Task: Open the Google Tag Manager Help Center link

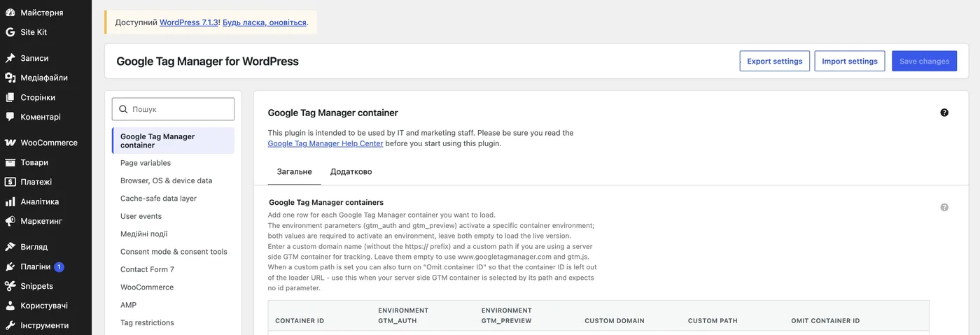Action: pyautogui.click(x=325, y=143)
